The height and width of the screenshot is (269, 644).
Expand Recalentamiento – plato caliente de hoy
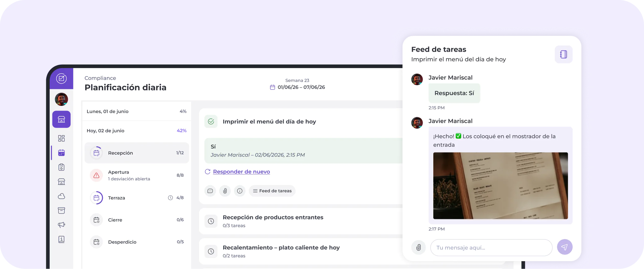pyautogui.click(x=301, y=251)
